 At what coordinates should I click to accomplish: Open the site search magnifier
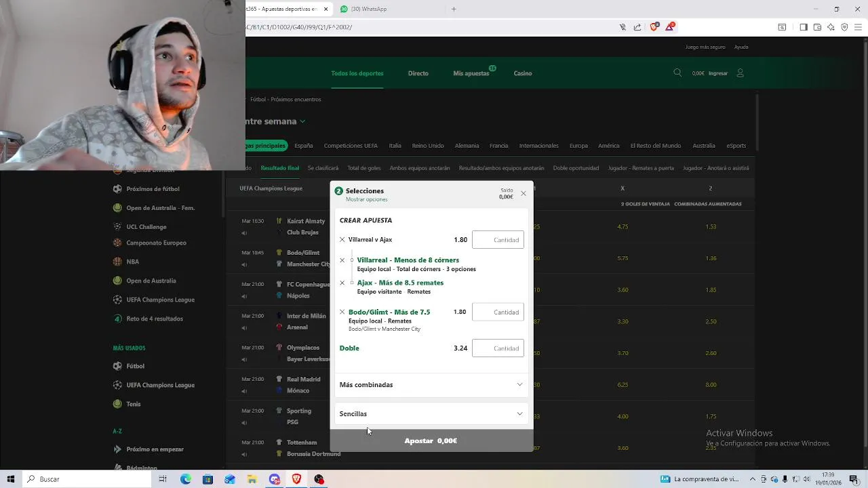[677, 73]
